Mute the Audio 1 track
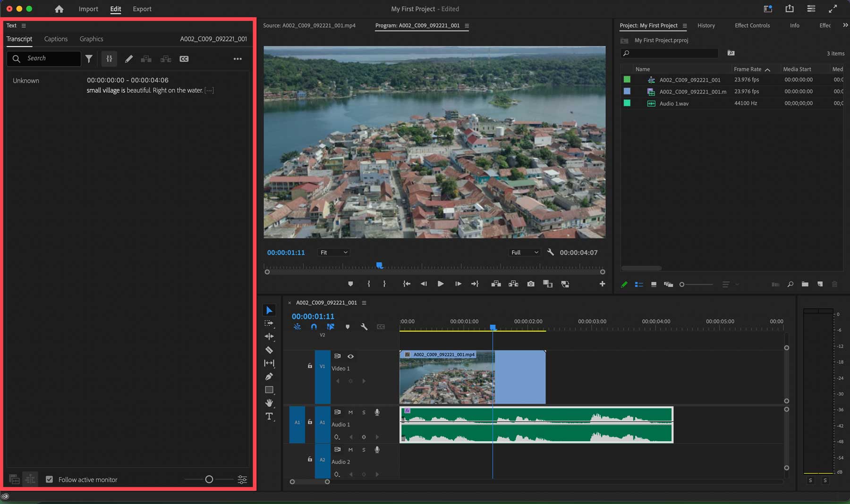Image resolution: width=850 pixels, height=504 pixels. click(x=350, y=412)
